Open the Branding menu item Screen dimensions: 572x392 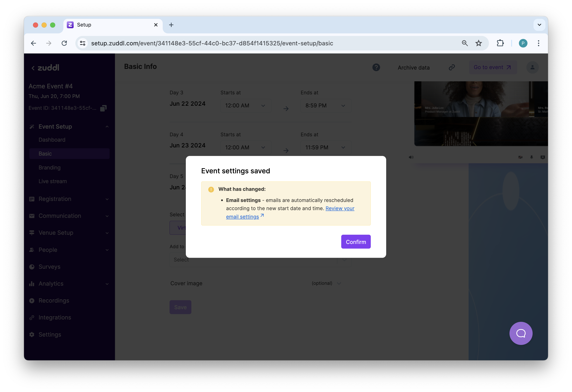point(49,167)
